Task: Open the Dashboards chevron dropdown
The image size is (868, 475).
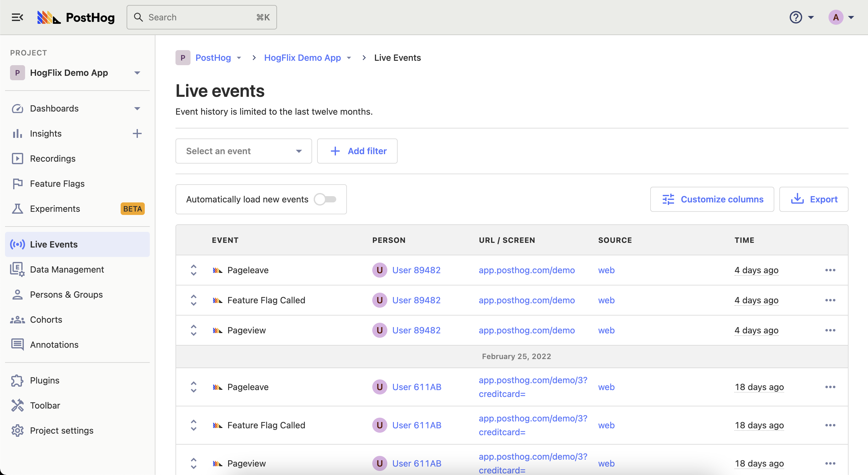Action: pos(137,108)
